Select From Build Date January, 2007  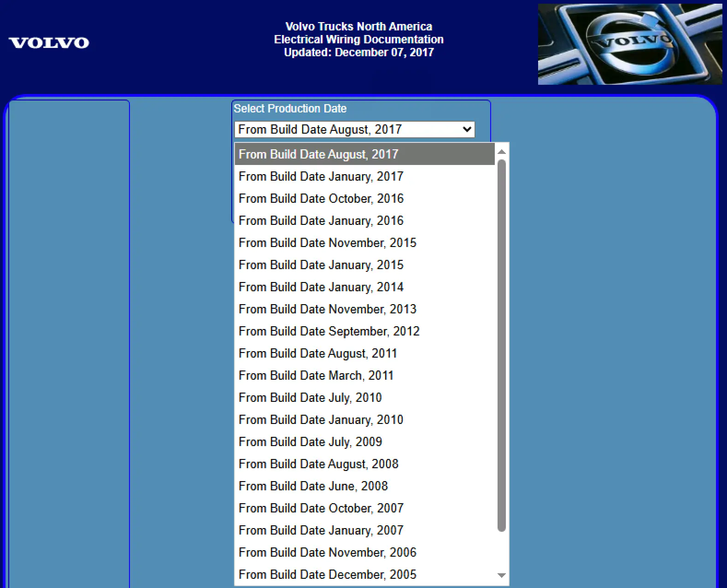[x=364, y=530]
